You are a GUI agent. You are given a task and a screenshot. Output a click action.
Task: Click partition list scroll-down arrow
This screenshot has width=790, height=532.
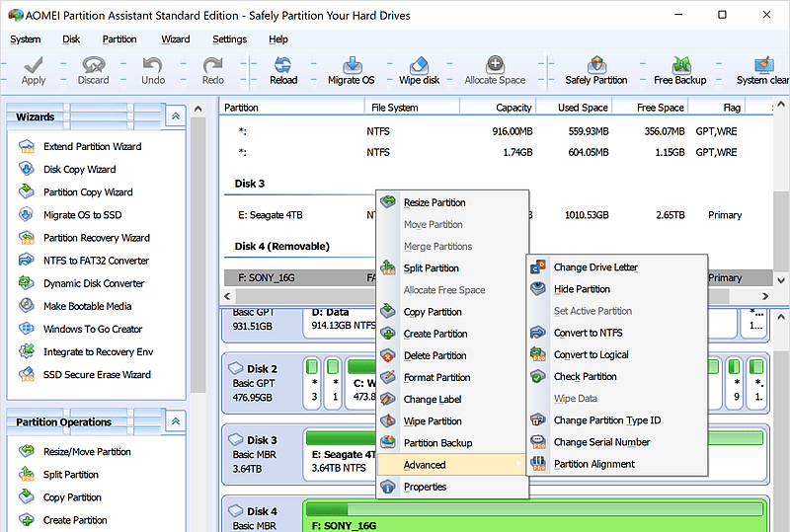(781, 280)
